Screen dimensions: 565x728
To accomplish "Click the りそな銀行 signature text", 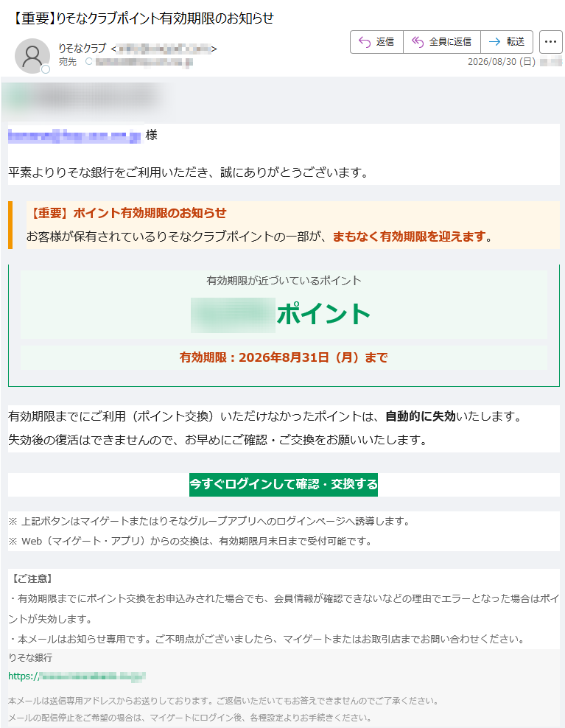I will click(30, 657).
